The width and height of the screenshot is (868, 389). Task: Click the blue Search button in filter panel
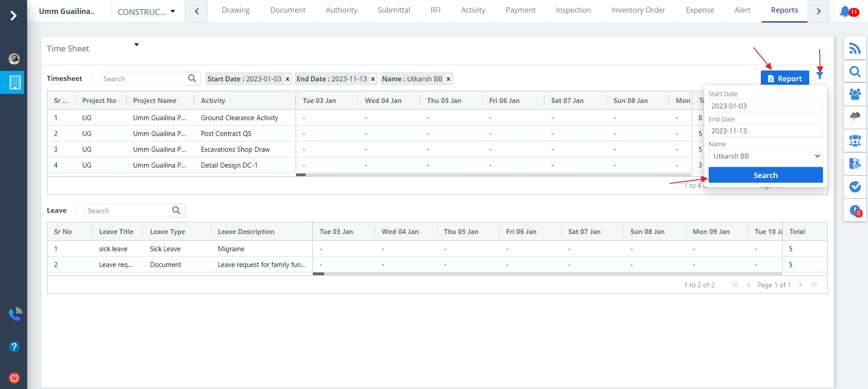765,175
